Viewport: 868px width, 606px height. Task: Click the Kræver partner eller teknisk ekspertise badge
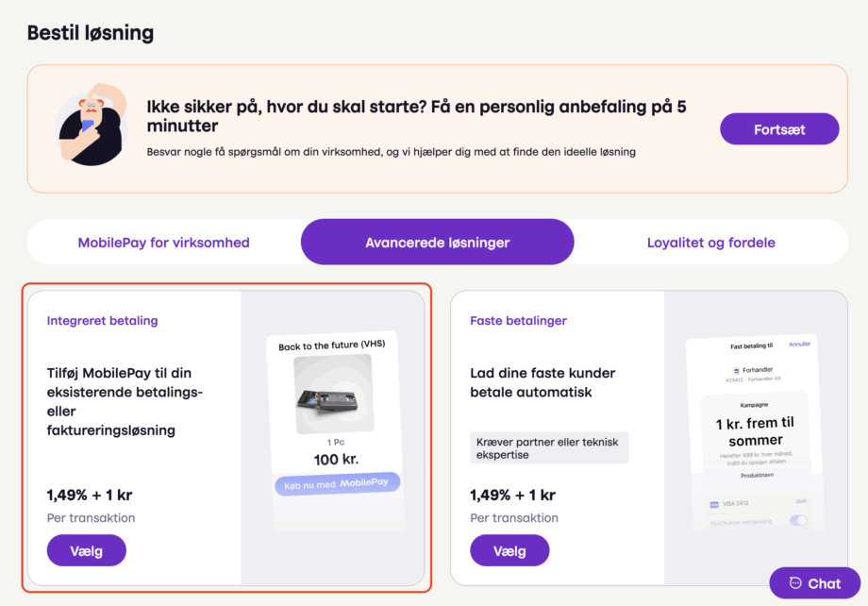[x=549, y=447]
